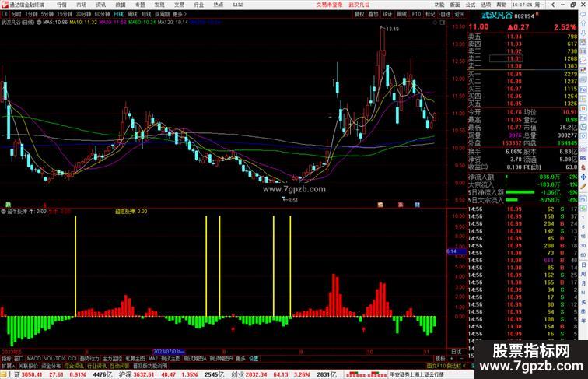
Task: Click the 卖二 price 11.01
Action: click(x=514, y=59)
